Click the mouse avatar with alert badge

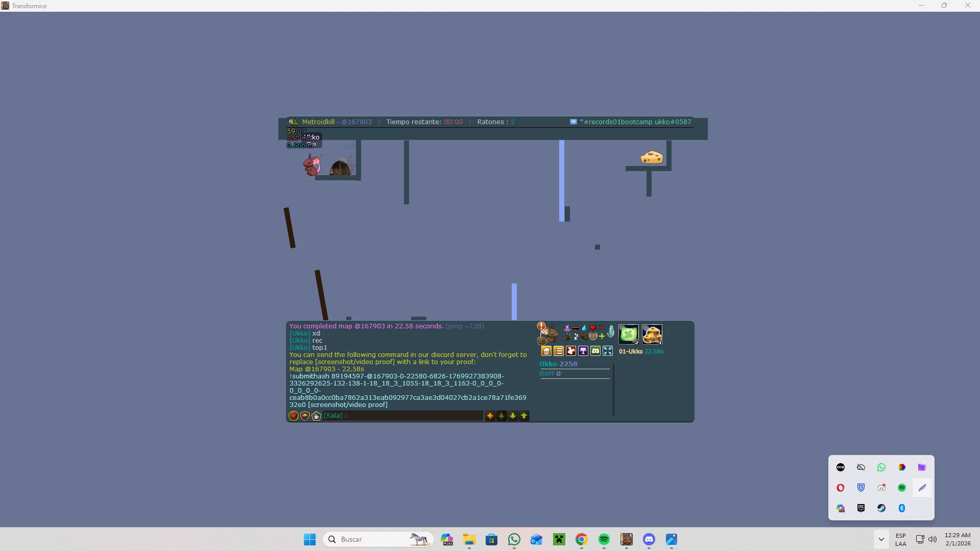point(547,333)
